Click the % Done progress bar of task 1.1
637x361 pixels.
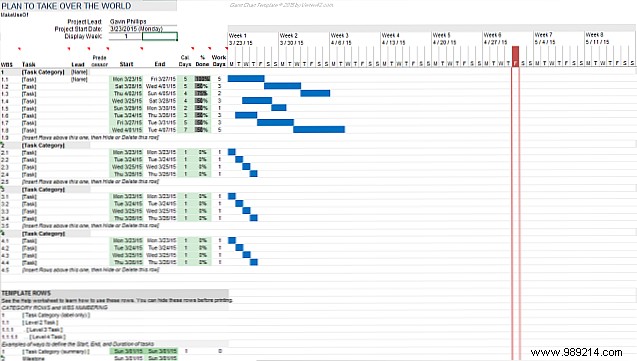point(202,79)
